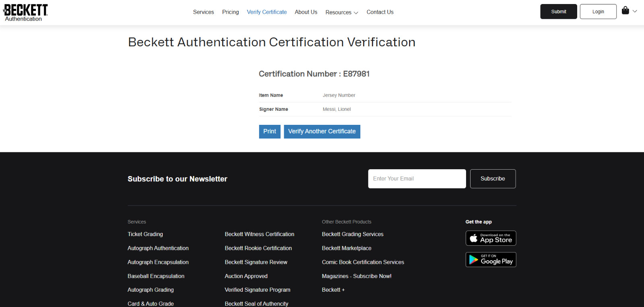Open Beckett Witness Certification link
Screen dimensions: 644x307
259,234
